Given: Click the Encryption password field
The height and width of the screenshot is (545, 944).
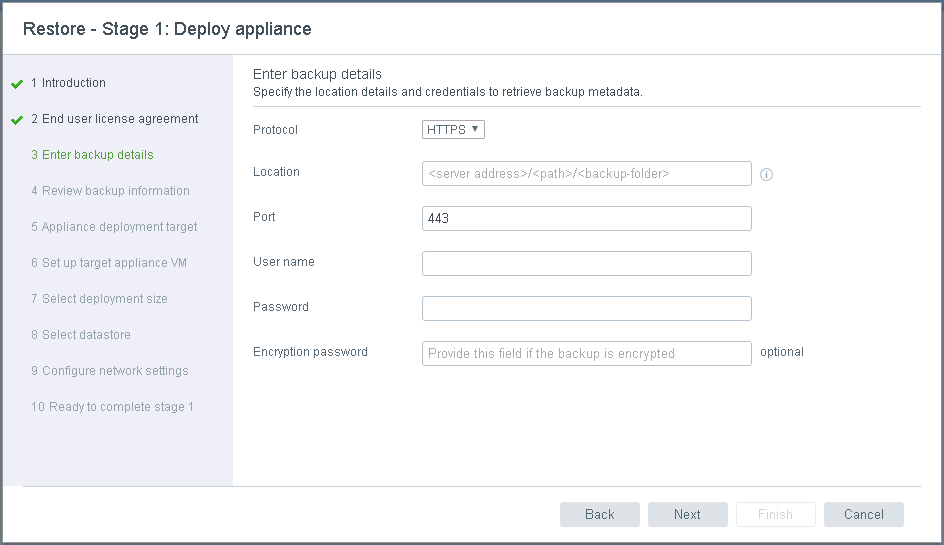Looking at the screenshot, I should click(x=586, y=353).
